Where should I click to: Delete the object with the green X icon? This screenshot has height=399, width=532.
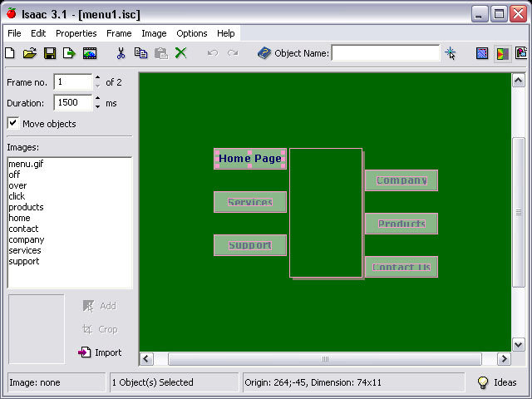click(x=181, y=53)
